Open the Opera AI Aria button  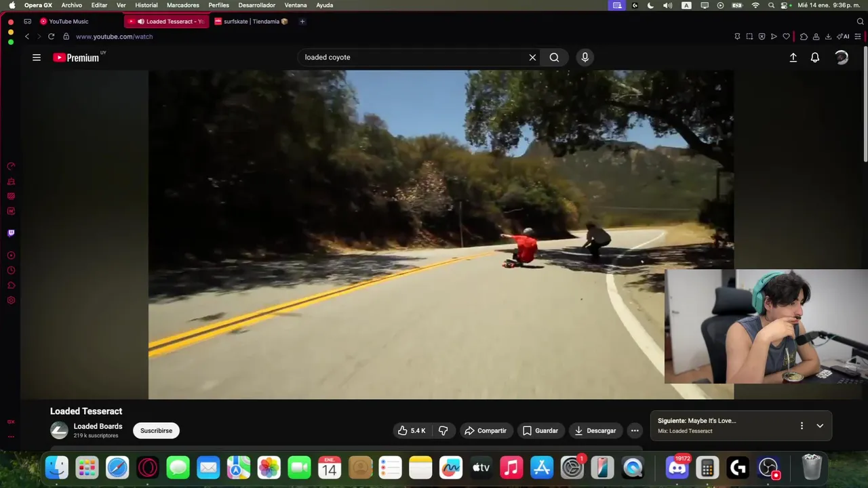pos(844,37)
